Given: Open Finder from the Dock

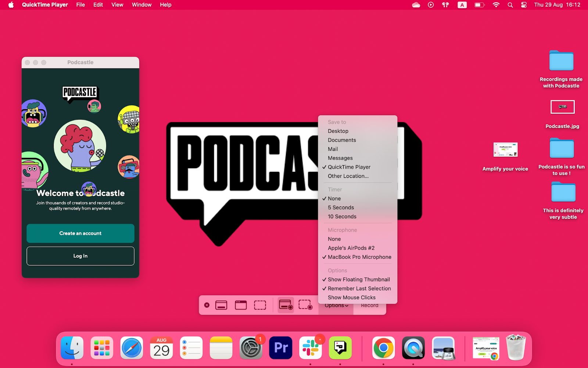Looking at the screenshot, I should coord(72,348).
